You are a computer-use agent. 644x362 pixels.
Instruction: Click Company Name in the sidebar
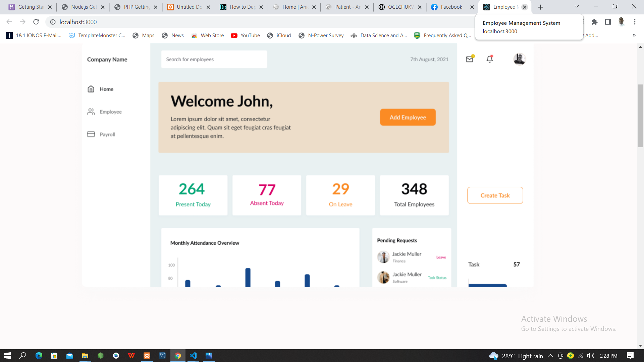pyautogui.click(x=107, y=59)
